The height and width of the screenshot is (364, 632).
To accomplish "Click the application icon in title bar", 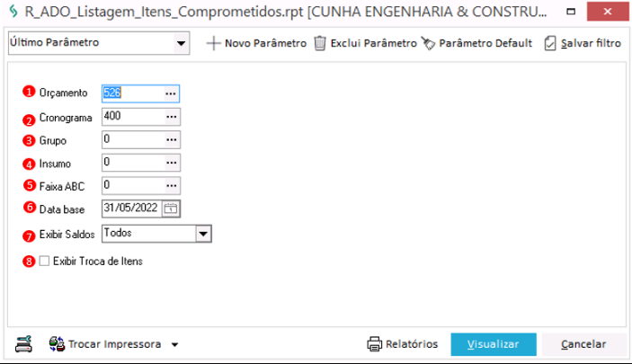I will coord(13,12).
